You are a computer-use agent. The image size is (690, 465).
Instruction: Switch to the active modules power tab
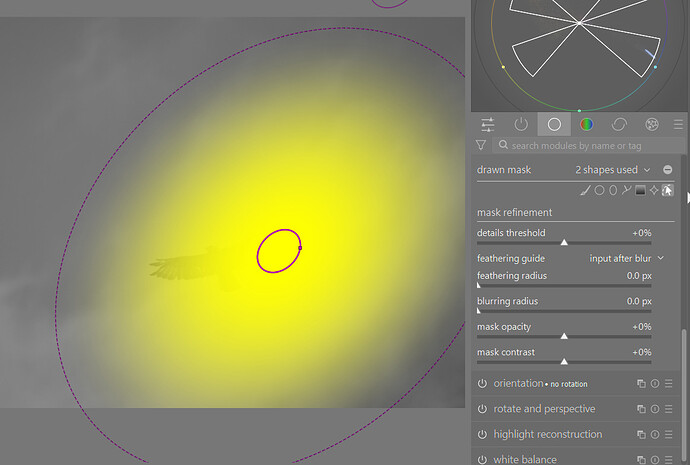click(521, 124)
